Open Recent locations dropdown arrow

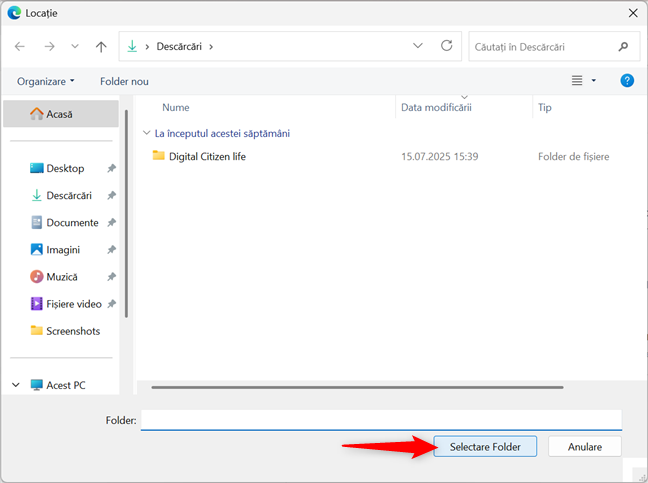click(x=75, y=46)
